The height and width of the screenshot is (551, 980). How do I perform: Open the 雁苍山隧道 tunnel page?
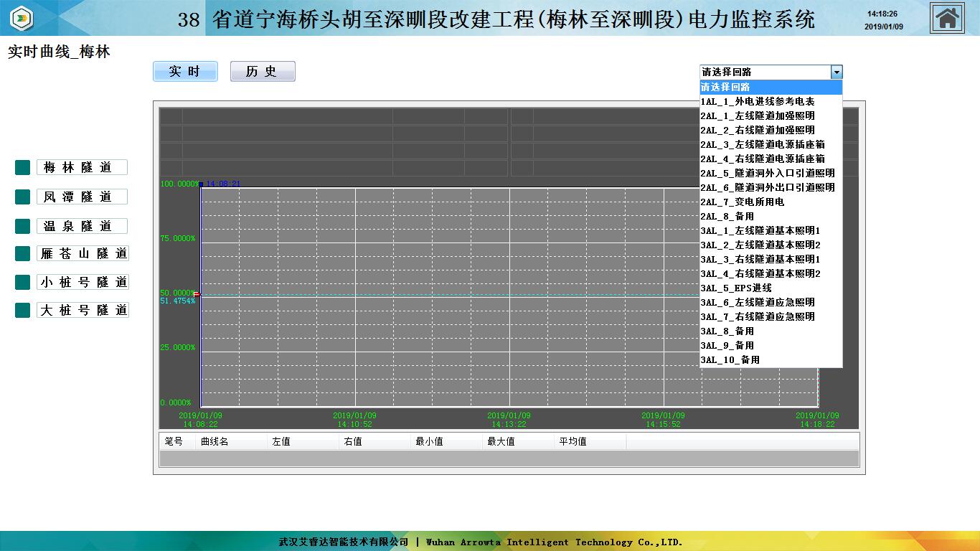click(x=83, y=253)
